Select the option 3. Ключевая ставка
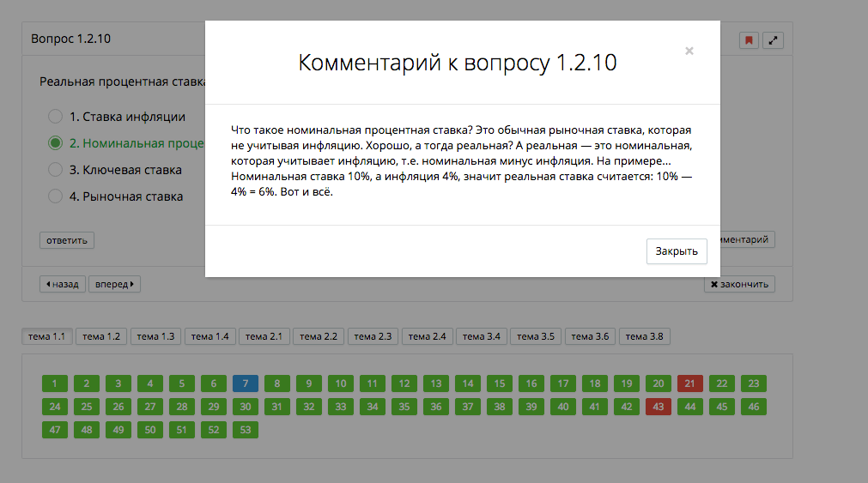 tap(55, 170)
